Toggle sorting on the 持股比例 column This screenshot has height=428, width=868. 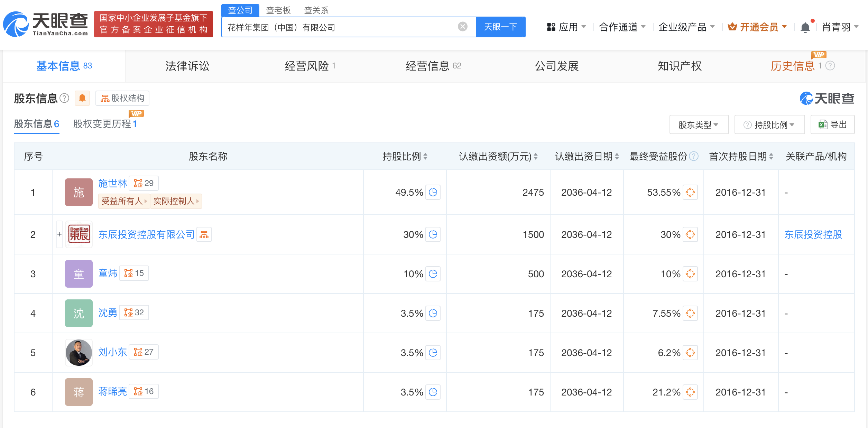[x=426, y=156]
